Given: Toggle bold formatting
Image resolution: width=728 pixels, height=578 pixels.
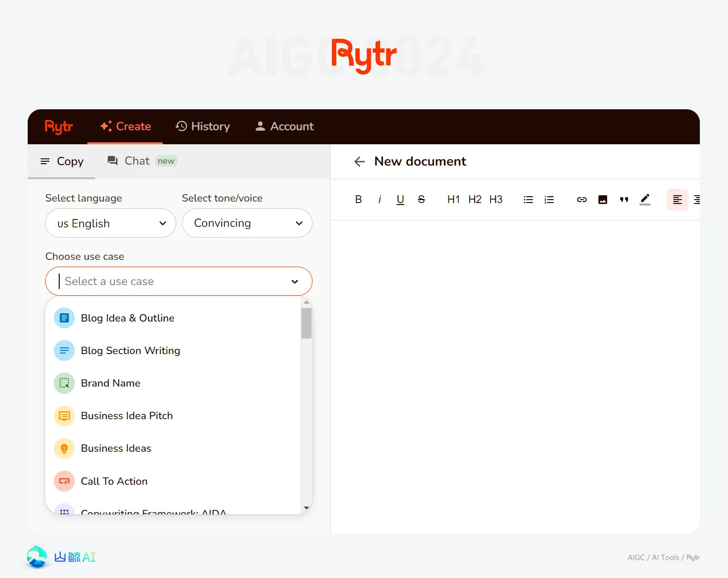Looking at the screenshot, I should click(359, 200).
